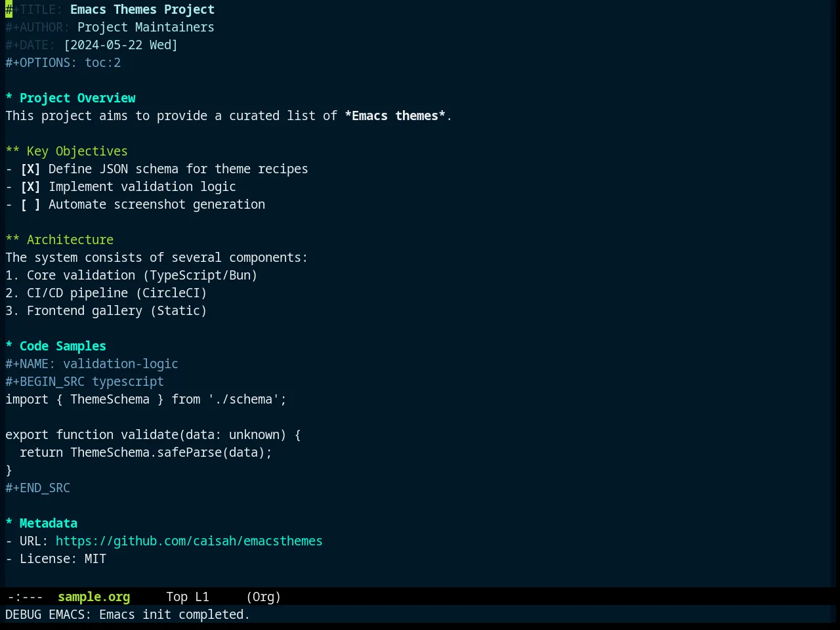Click the import { ThemeSchema } code line
Image resolution: width=840 pixels, height=630 pixels.
point(146,400)
